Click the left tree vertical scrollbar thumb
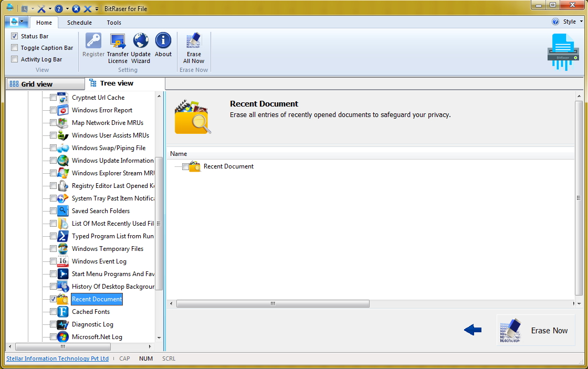 (x=159, y=224)
